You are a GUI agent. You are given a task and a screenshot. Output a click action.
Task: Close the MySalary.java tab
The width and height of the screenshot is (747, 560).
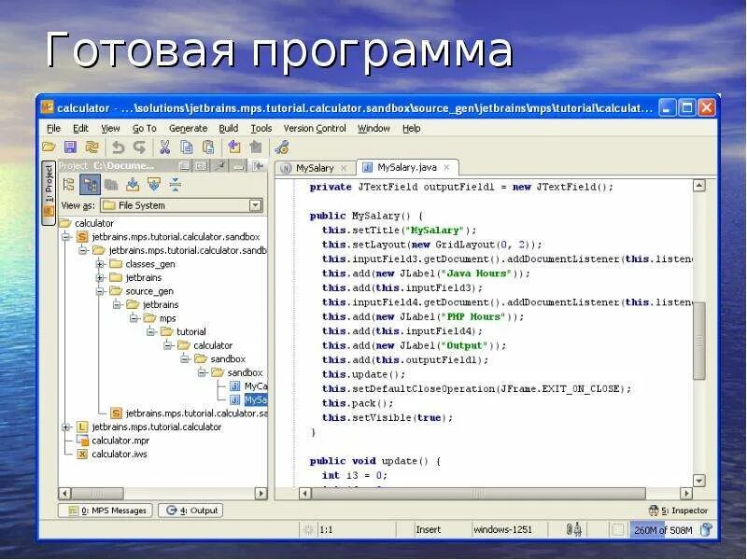click(x=446, y=167)
